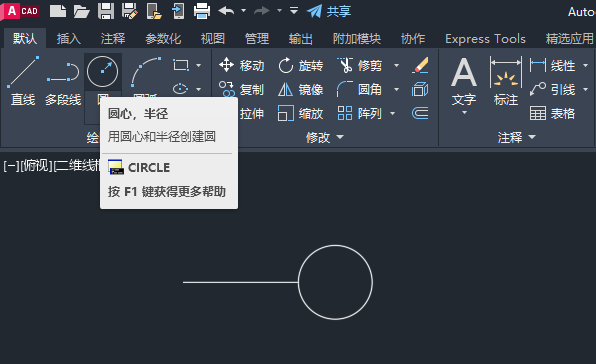Switch to the 参数化 ribbon tab
The width and height of the screenshot is (596, 364).
tap(163, 38)
